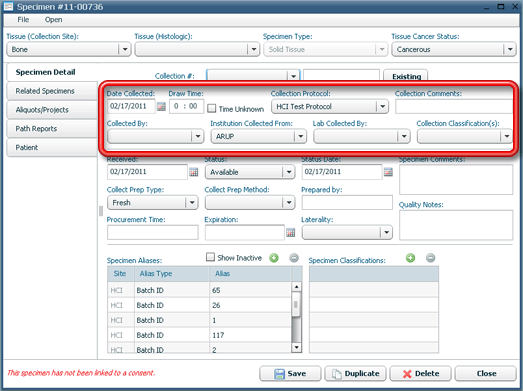
Task: Sort aliases by the Alias column
Action: click(251, 274)
